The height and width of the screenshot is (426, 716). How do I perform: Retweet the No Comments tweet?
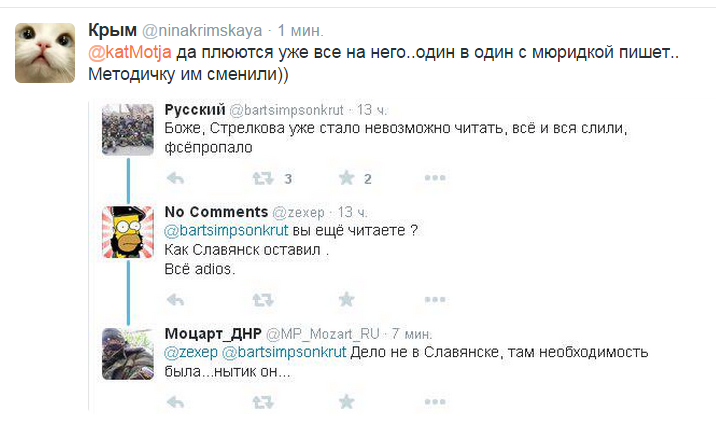pos(262,299)
